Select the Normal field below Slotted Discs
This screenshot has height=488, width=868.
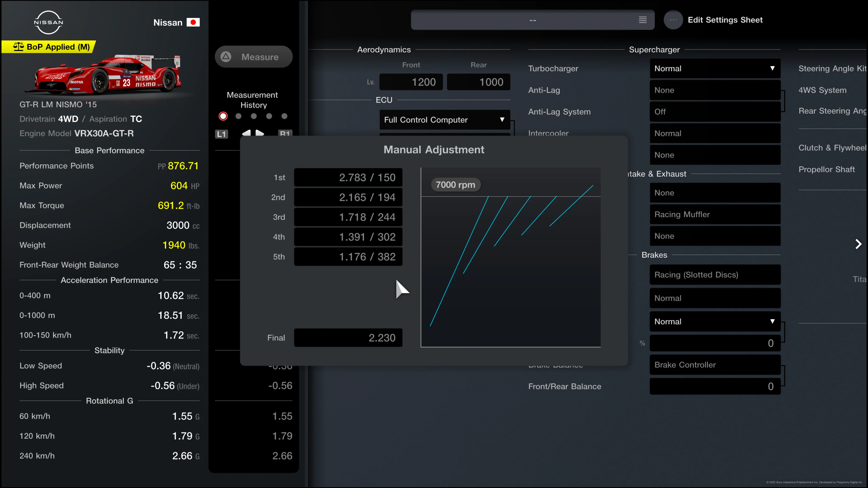pos(715,298)
